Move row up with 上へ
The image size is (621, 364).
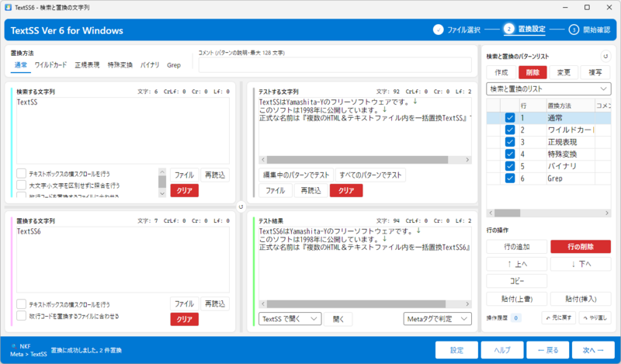coord(517,264)
